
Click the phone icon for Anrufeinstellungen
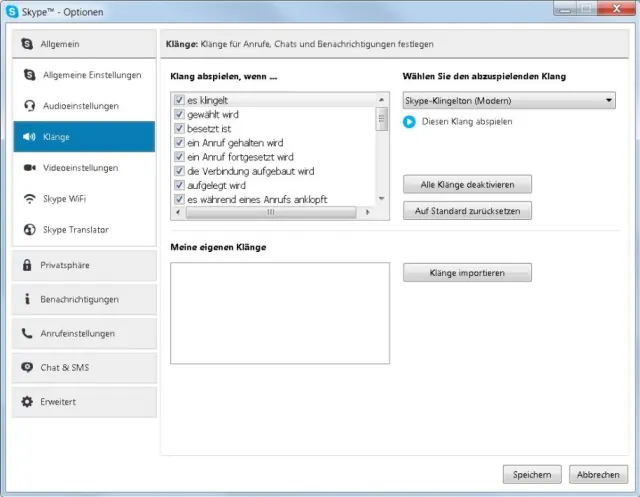tap(27, 333)
